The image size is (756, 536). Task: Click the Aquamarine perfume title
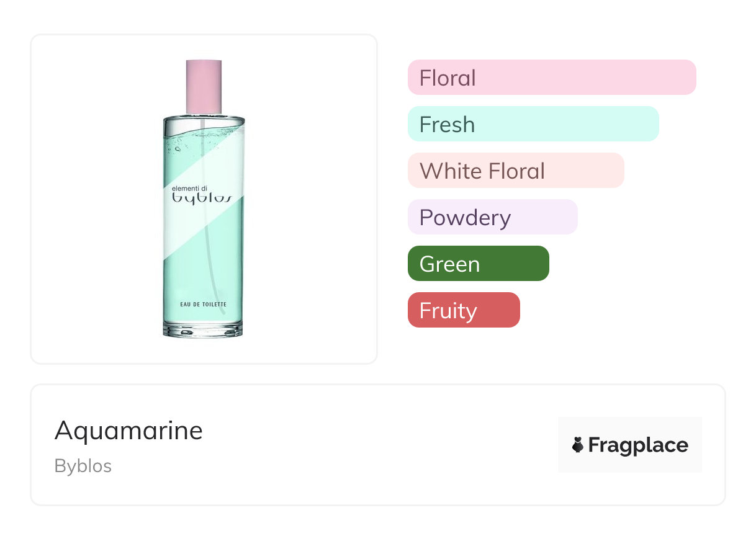click(x=128, y=430)
